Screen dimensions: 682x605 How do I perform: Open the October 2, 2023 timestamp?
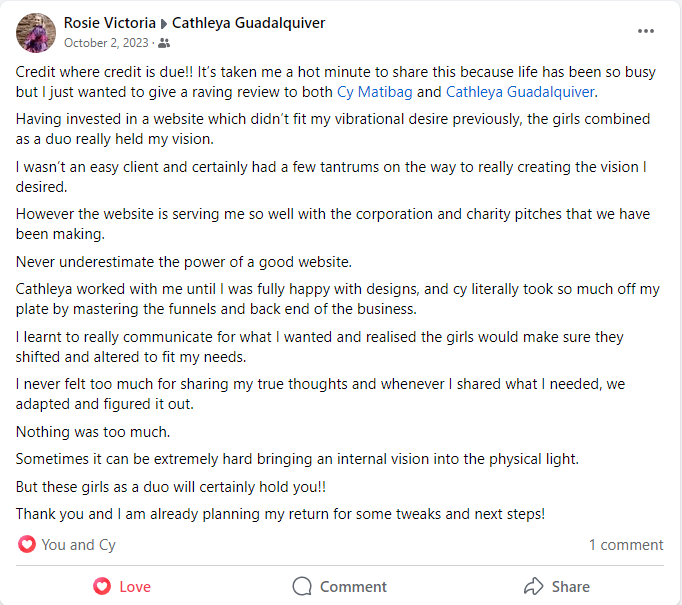(x=105, y=43)
